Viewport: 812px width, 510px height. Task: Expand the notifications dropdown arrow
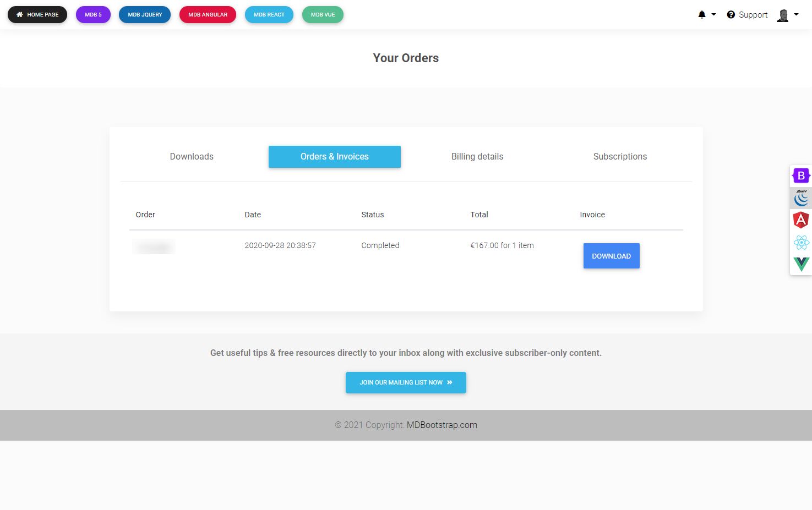point(713,15)
